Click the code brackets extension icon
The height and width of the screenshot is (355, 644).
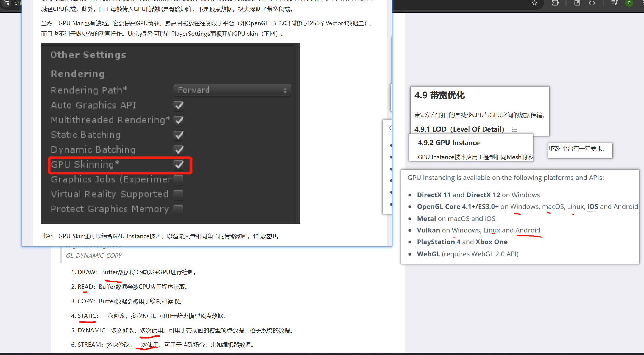point(592,3)
